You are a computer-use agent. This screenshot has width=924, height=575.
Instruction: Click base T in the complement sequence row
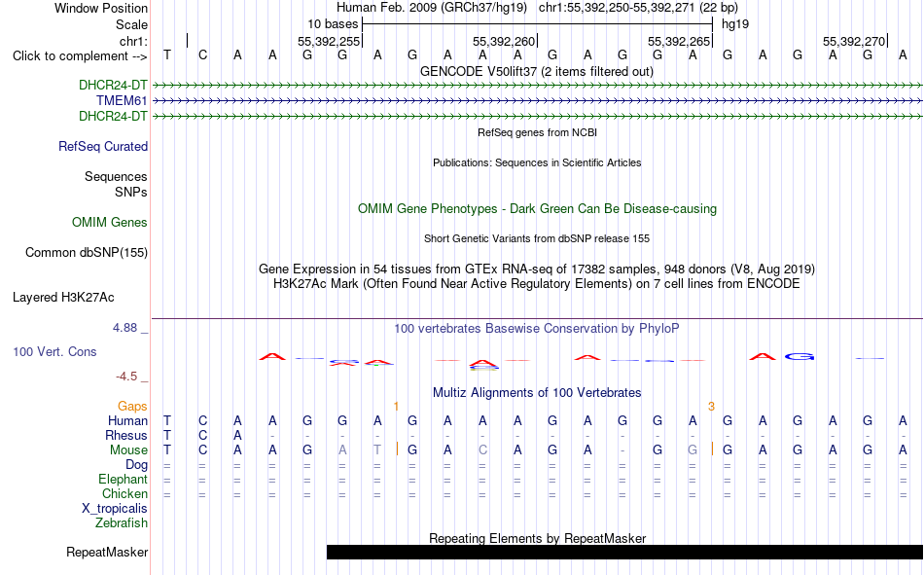point(167,55)
